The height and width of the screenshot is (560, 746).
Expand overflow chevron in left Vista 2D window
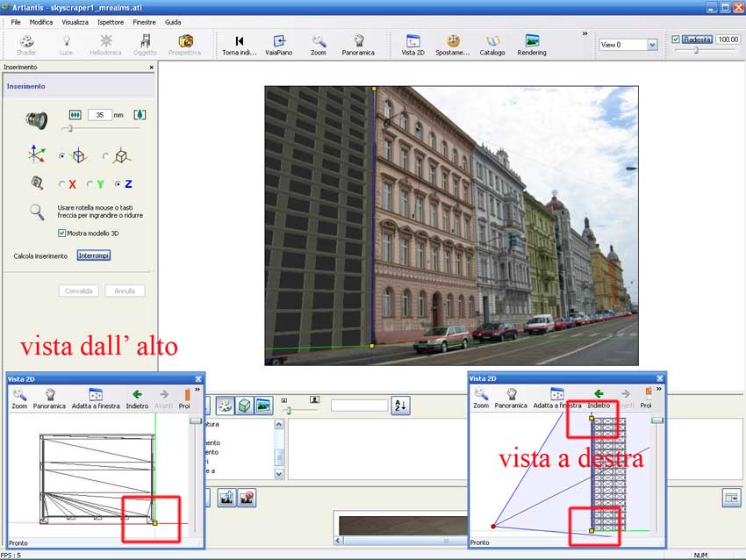[x=197, y=389]
